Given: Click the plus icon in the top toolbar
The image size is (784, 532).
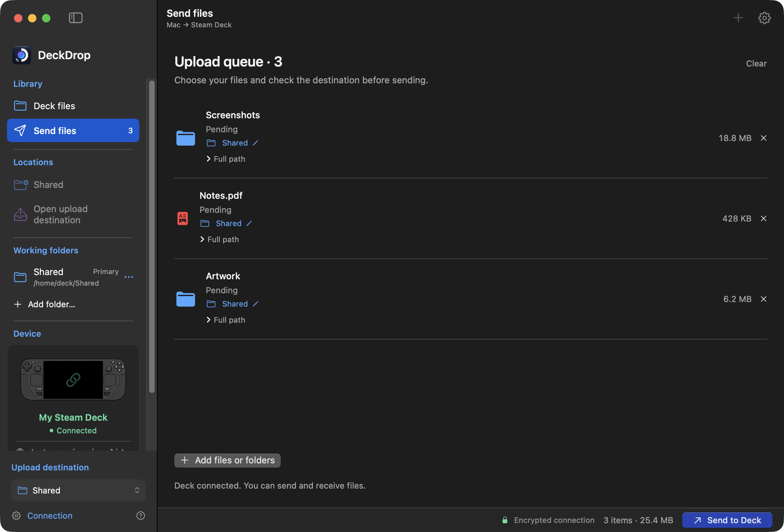Looking at the screenshot, I should point(738,18).
